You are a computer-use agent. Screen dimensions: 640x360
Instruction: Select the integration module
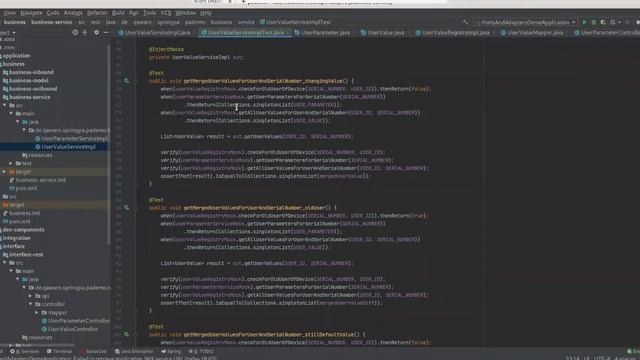[16, 238]
